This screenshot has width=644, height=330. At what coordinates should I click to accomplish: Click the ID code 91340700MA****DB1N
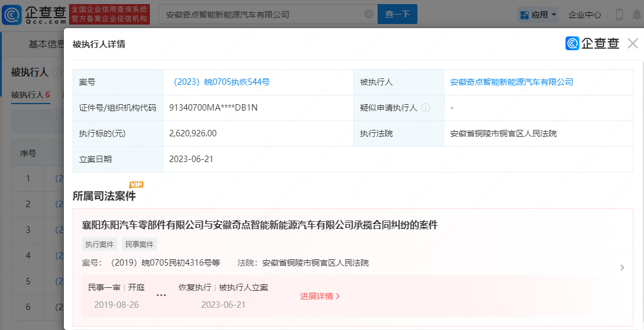(x=213, y=108)
